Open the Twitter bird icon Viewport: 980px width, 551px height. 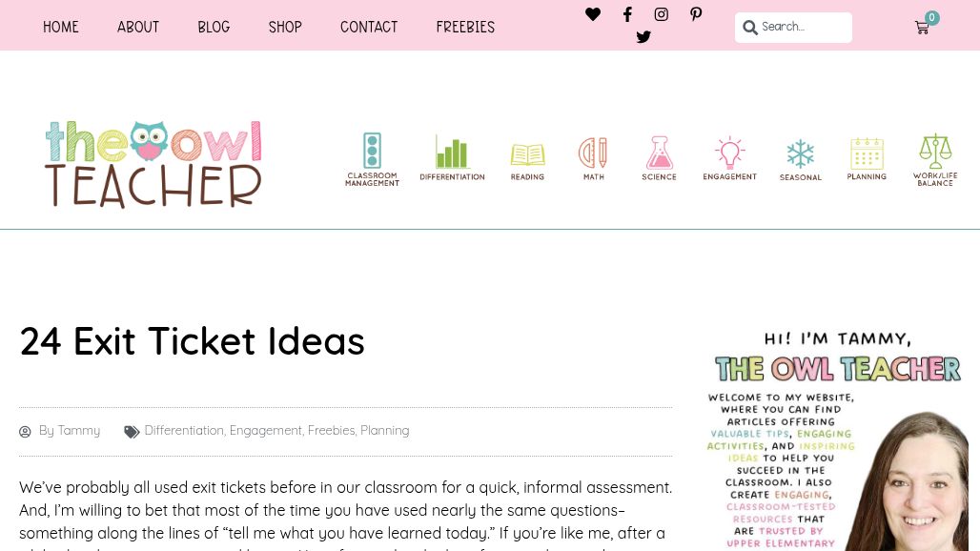coord(643,37)
